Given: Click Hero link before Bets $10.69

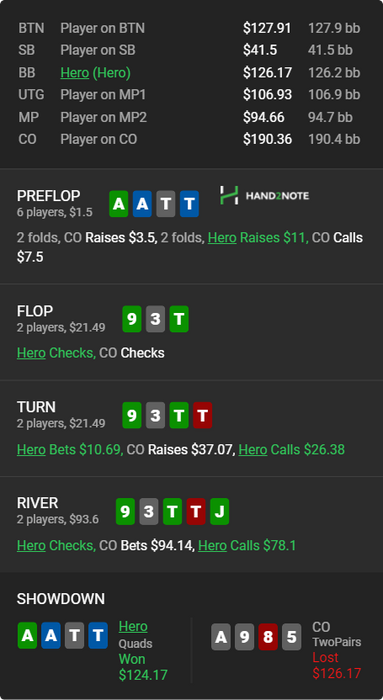Looking at the screenshot, I should [31, 449].
